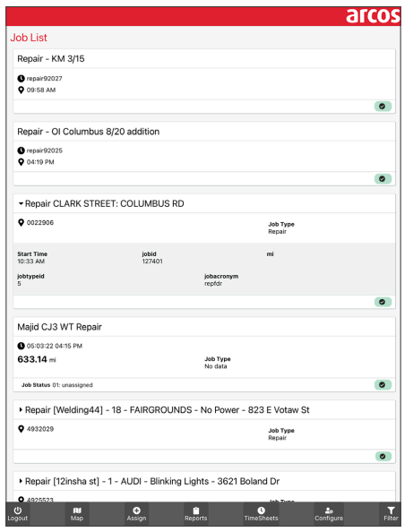This screenshot has height=532, width=413.
Task: Click the 4932029 location number
Action: [40, 429]
